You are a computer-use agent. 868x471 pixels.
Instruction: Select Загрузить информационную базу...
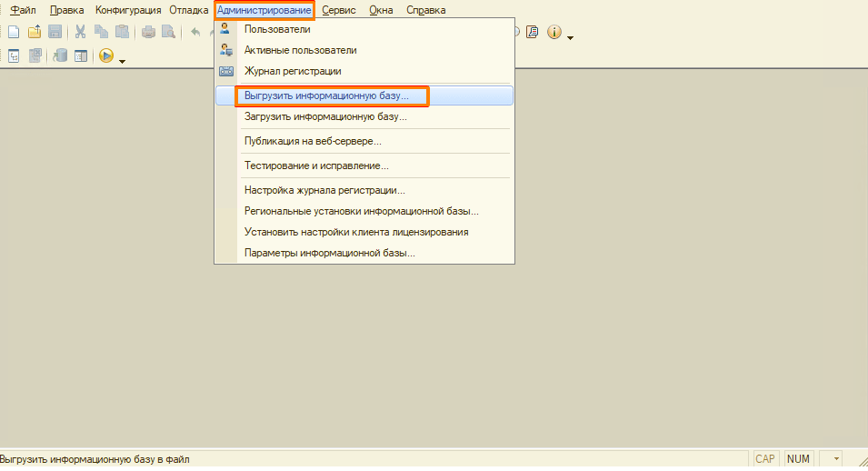tap(364, 117)
